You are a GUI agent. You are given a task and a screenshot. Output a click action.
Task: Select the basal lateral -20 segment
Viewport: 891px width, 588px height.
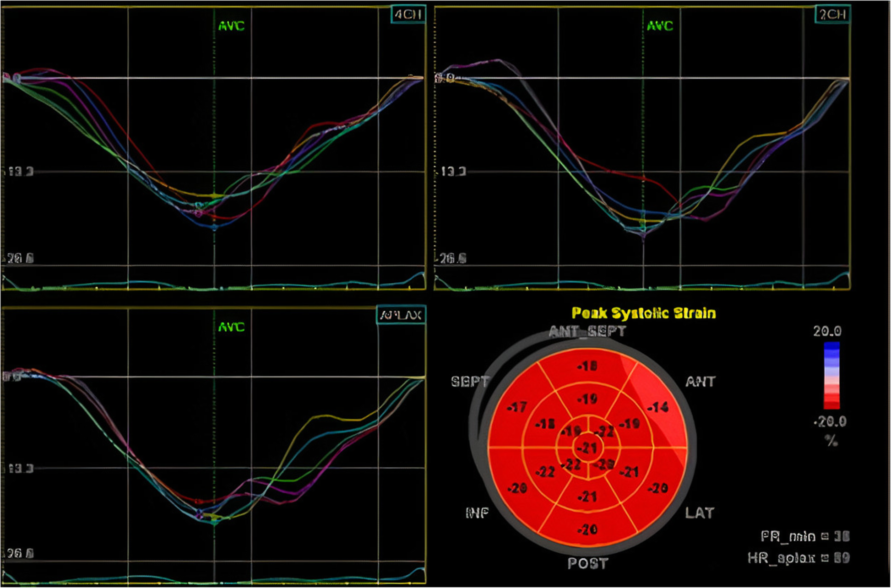pos(658,488)
